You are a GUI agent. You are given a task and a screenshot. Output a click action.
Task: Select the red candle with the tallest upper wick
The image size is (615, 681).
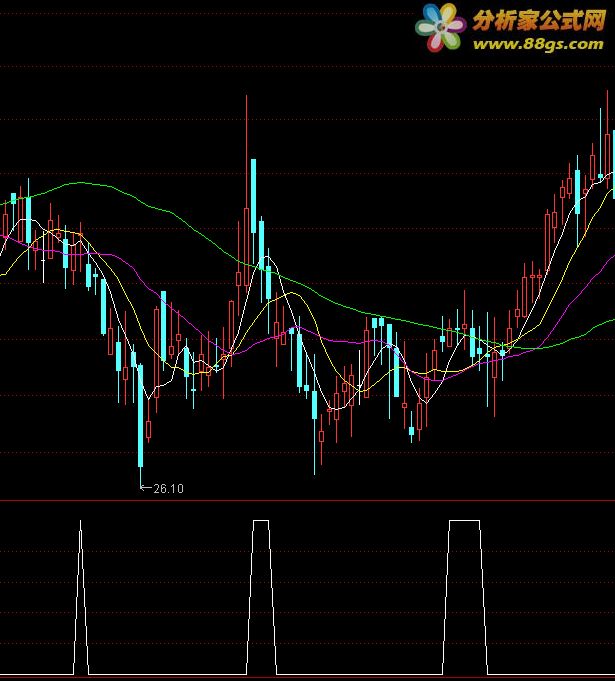pos(247,191)
